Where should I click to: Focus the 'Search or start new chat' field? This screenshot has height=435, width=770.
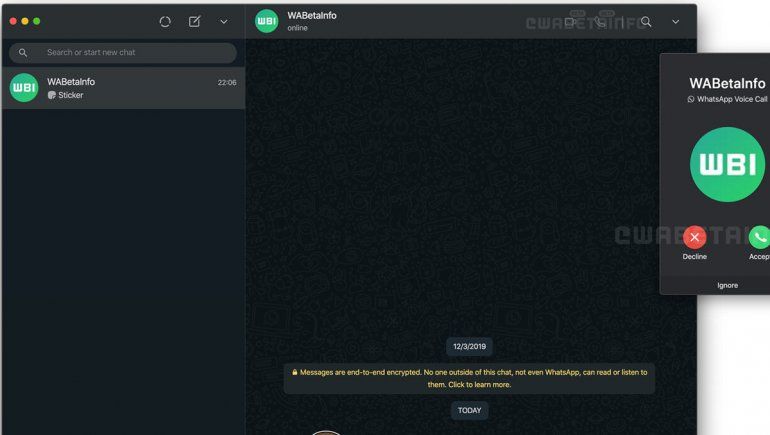pyautogui.click(x=123, y=53)
